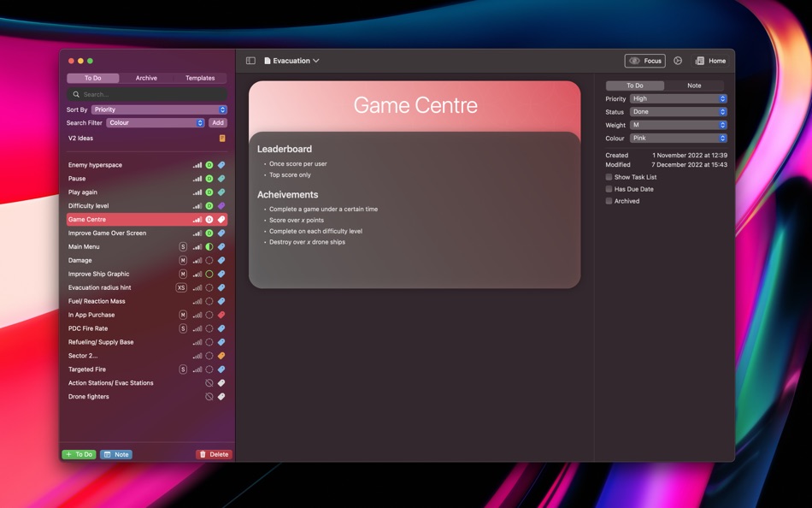The width and height of the screenshot is (812, 508).
Task: Click the S weight badge on Targeted Fire
Action: pos(183,369)
